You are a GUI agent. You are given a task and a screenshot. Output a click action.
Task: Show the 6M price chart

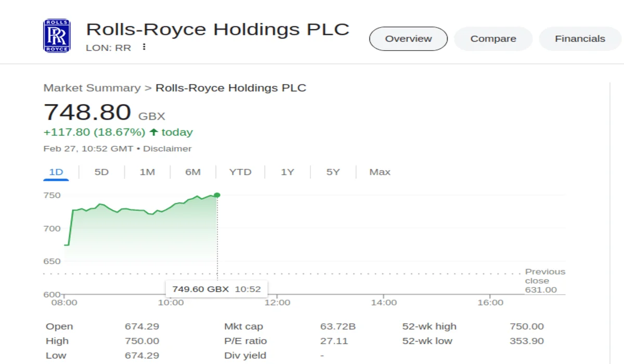(x=193, y=172)
